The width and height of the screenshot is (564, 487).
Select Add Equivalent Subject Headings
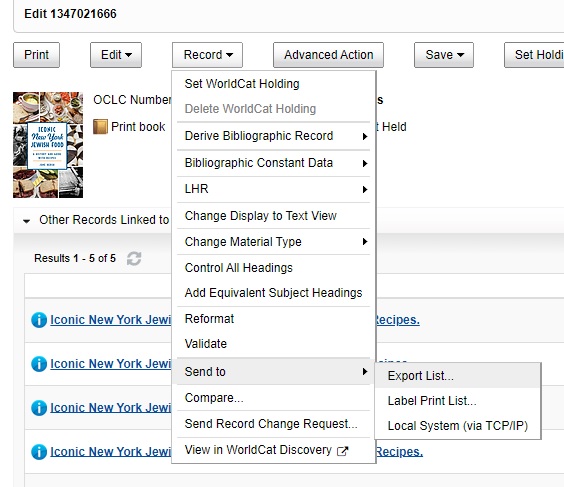273,293
